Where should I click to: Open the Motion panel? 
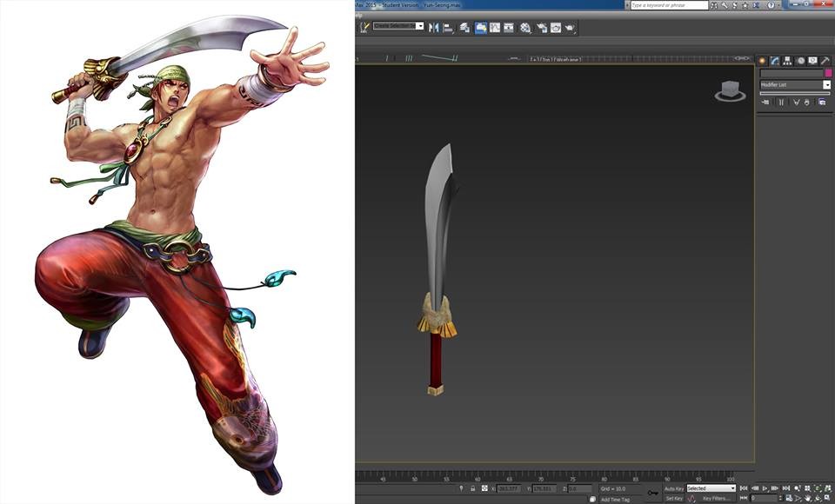(x=800, y=61)
